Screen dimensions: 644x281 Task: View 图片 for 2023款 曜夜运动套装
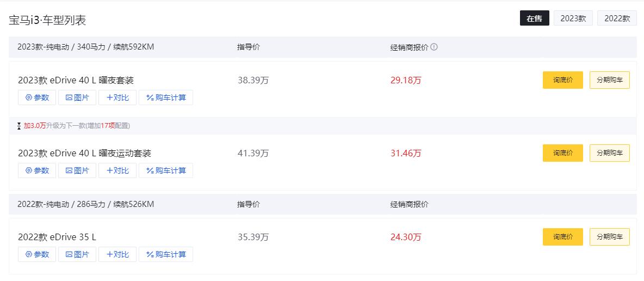point(77,170)
